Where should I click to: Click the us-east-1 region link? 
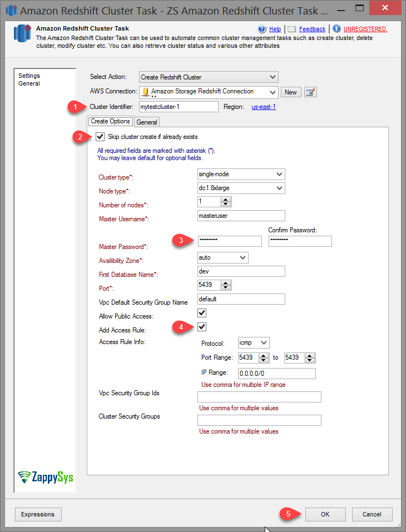click(x=264, y=107)
